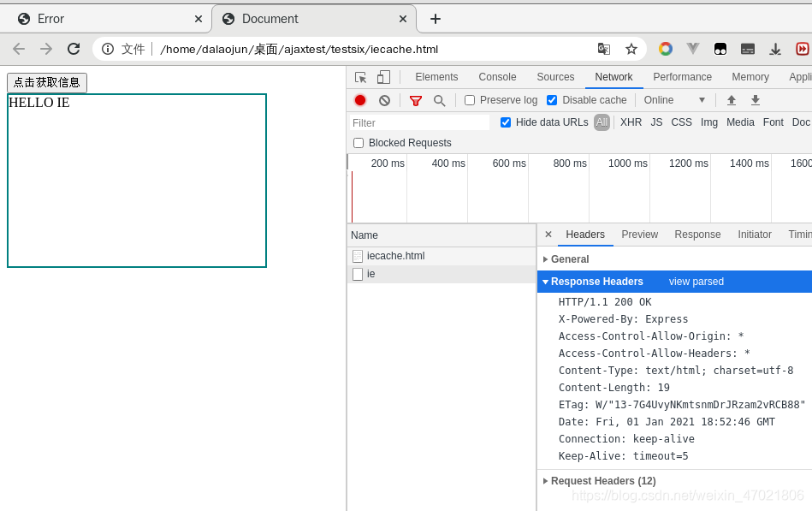Switch to the Console panel
The width and height of the screenshot is (812, 511).
click(x=497, y=77)
